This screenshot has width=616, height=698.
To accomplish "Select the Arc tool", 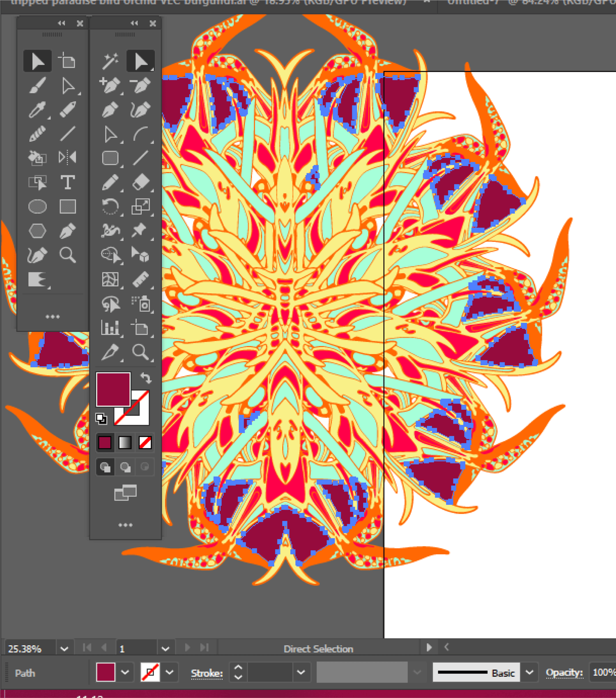I will coord(140,134).
